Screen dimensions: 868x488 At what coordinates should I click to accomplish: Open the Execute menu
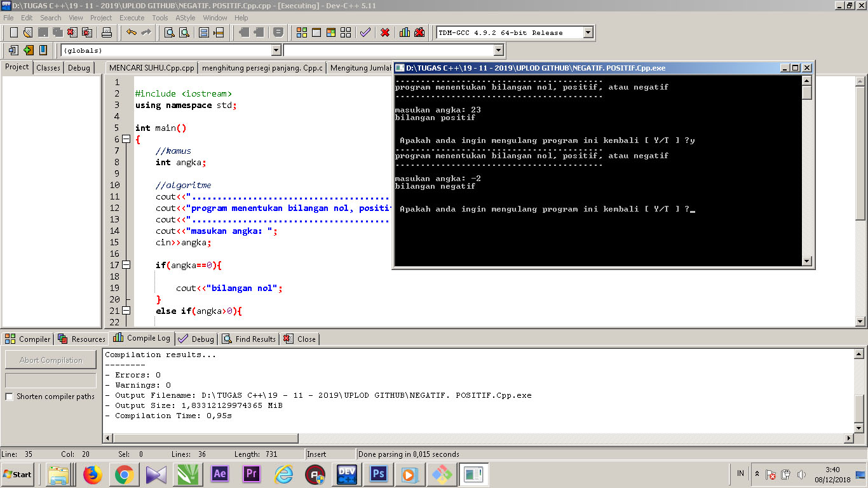tap(132, 18)
